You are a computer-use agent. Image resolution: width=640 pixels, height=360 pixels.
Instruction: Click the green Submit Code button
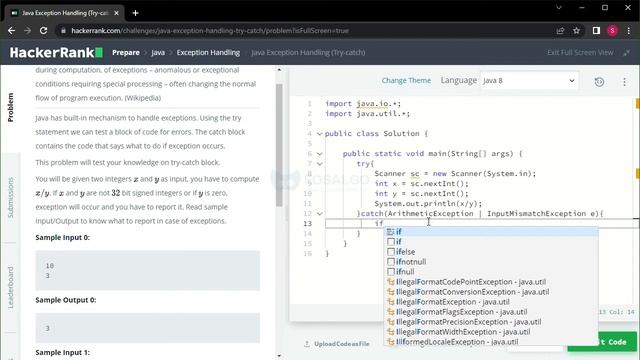click(602, 342)
